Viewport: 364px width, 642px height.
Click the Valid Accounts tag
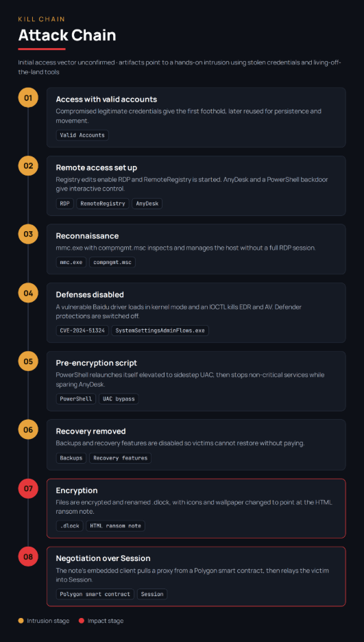coord(82,135)
